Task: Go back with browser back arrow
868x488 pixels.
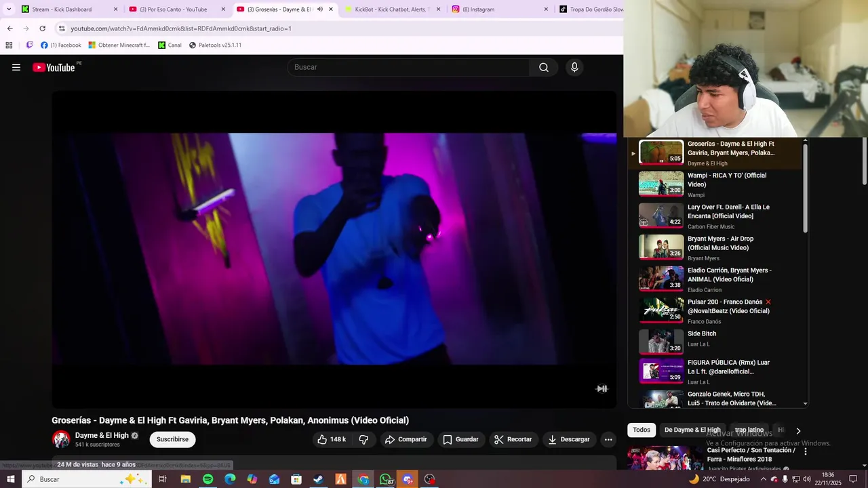Action: (x=9, y=28)
